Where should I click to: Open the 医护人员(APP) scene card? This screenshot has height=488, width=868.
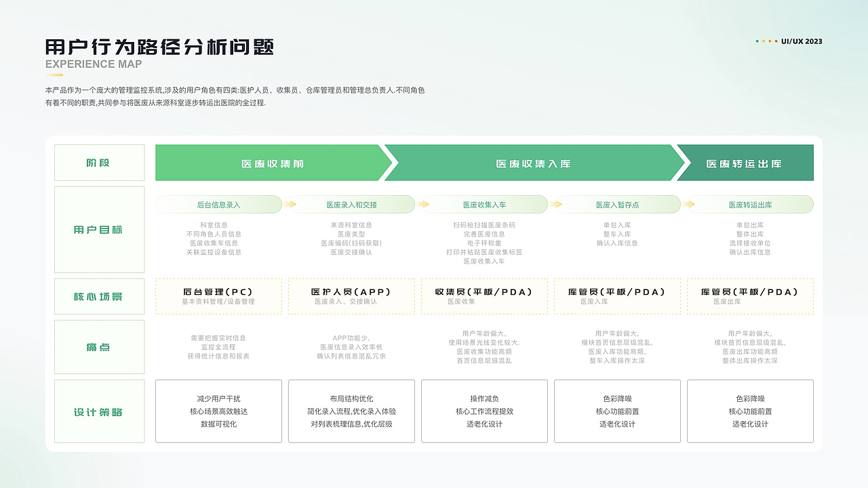tap(351, 296)
